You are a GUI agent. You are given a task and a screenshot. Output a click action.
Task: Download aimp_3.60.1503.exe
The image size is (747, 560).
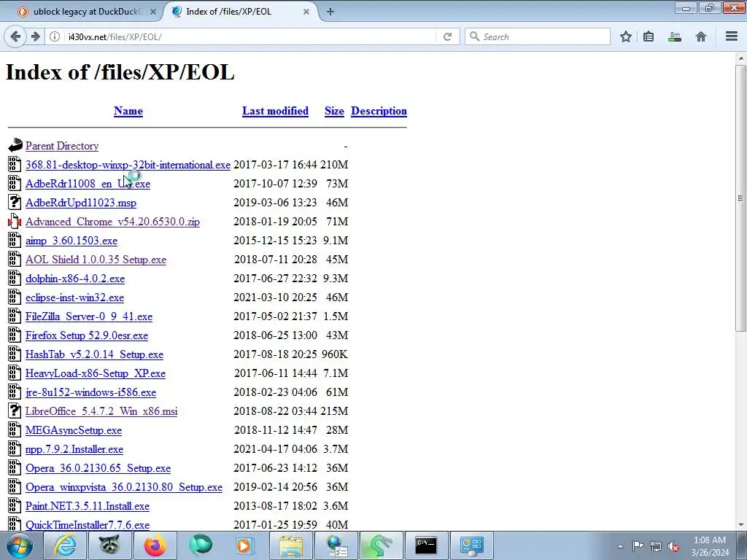71,241
